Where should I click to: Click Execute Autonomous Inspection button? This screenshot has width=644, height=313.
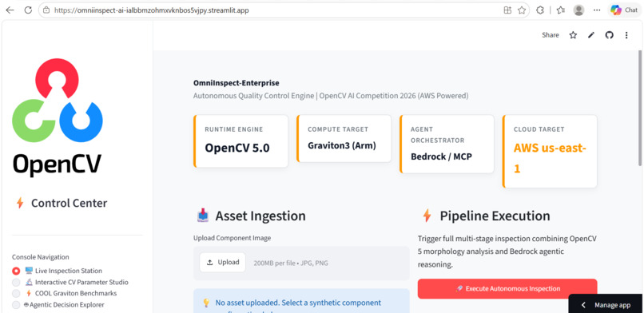(507, 289)
